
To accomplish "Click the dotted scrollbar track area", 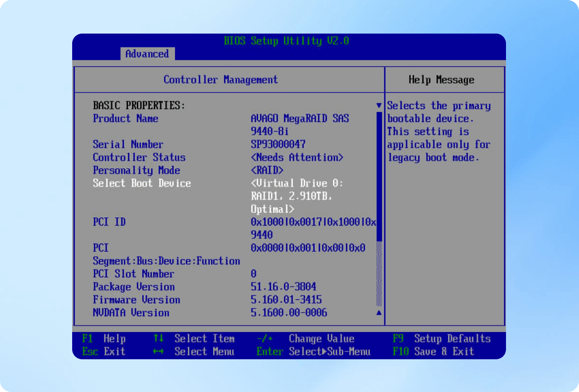I will pos(379,274).
